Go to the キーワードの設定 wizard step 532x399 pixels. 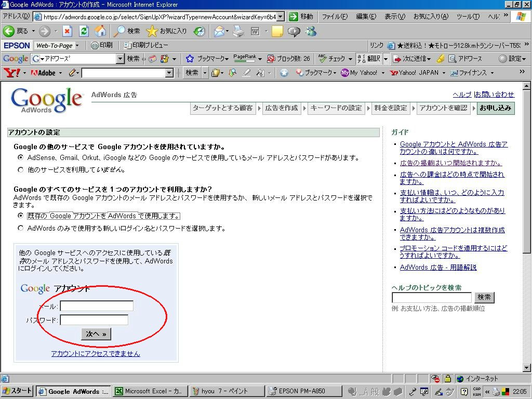tap(336, 108)
